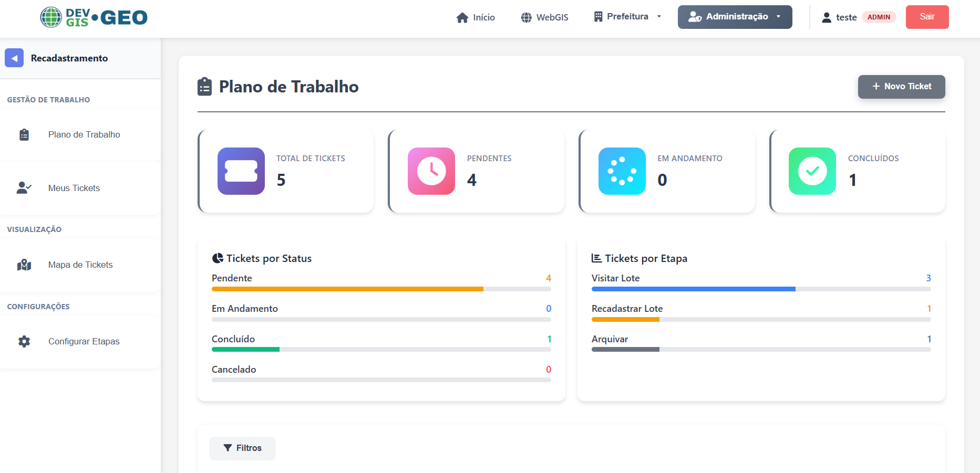
Task: Go to Início in the top navigation
Action: pyautogui.click(x=475, y=17)
